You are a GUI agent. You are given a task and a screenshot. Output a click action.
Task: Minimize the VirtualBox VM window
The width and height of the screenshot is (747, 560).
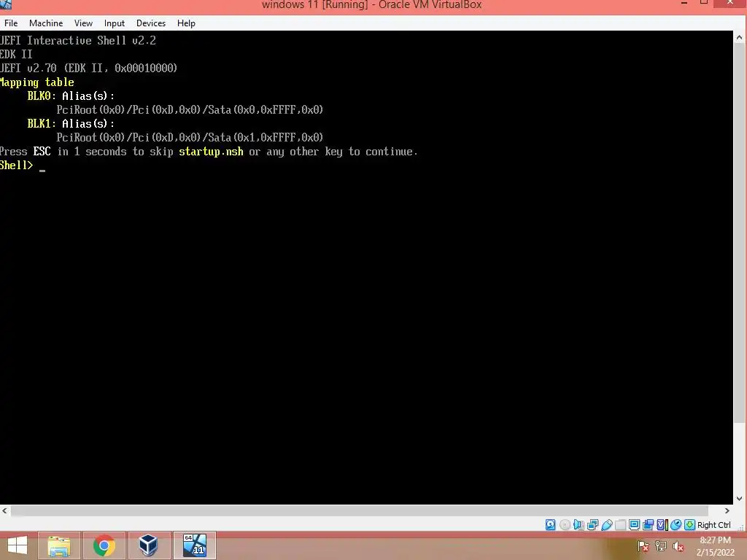[x=684, y=3]
